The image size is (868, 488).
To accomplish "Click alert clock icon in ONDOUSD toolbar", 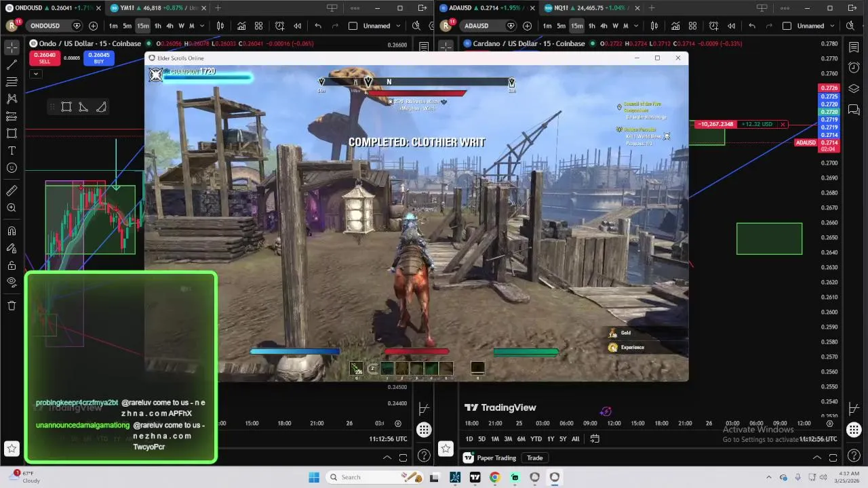I will [279, 26].
